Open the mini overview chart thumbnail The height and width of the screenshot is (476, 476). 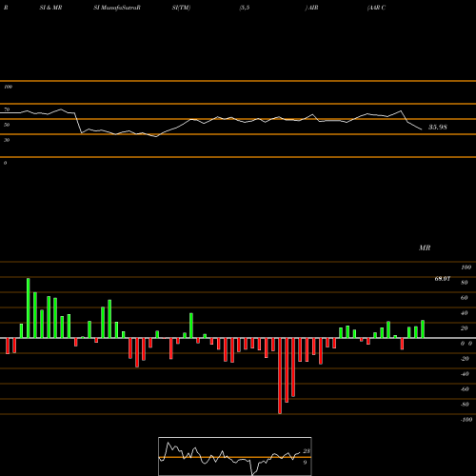pyautogui.click(x=235, y=456)
